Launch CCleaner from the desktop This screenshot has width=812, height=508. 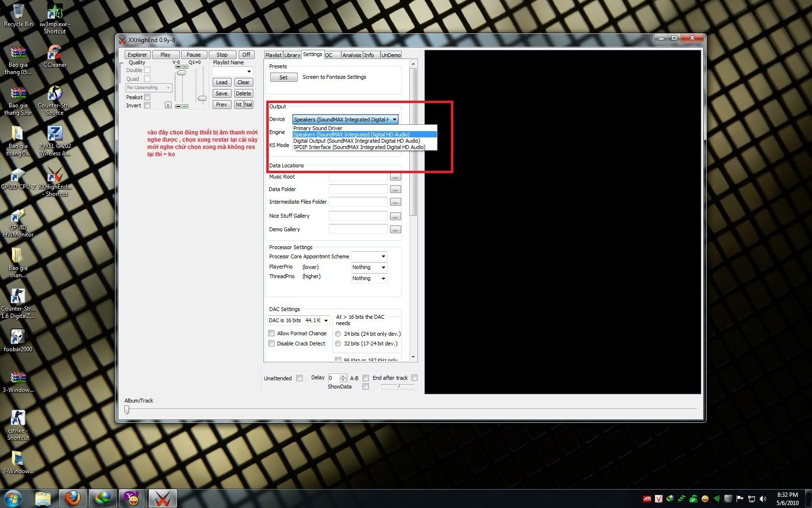click(55, 56)
